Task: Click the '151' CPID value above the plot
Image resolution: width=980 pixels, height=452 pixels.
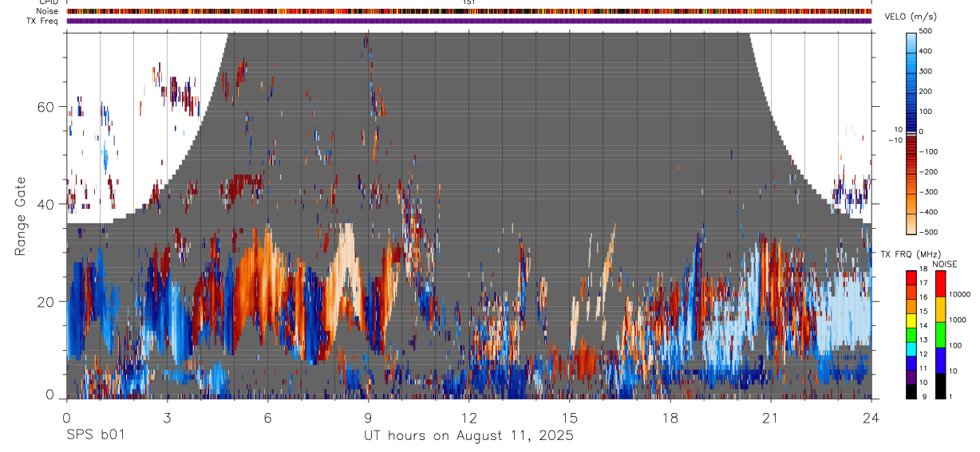Action: pos(469,2)
